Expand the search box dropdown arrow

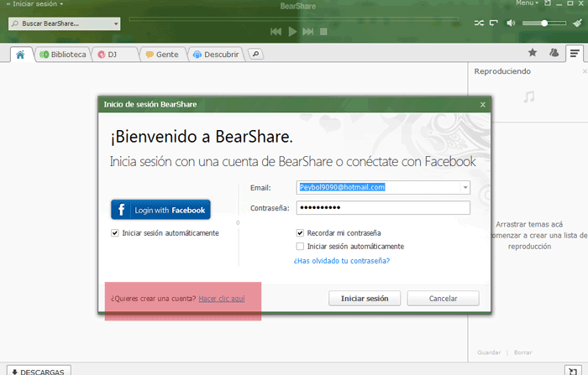tap(116, 23)
